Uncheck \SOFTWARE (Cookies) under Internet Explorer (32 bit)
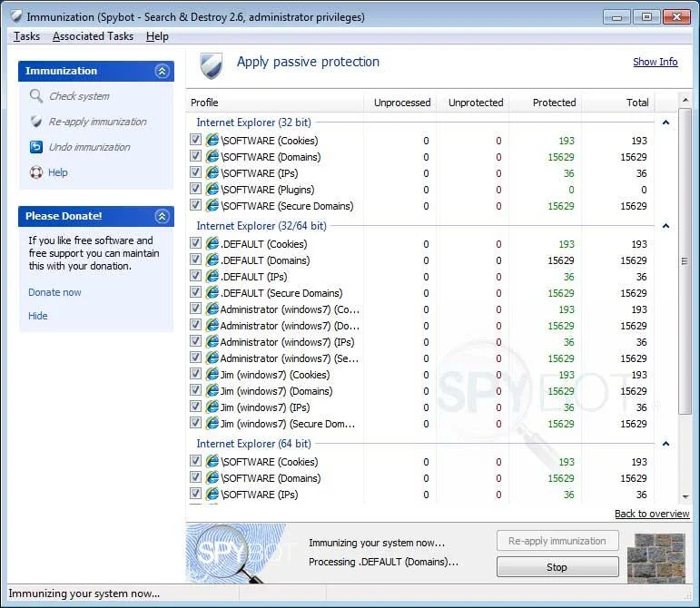The width and height of the screenshot is (700, 608). pyautogui.click(x=195, y=140)
